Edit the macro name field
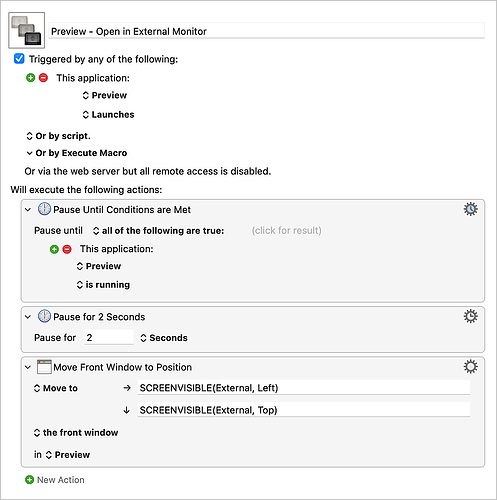The height and width of the screenshot is (500, 497). point(266,31)
